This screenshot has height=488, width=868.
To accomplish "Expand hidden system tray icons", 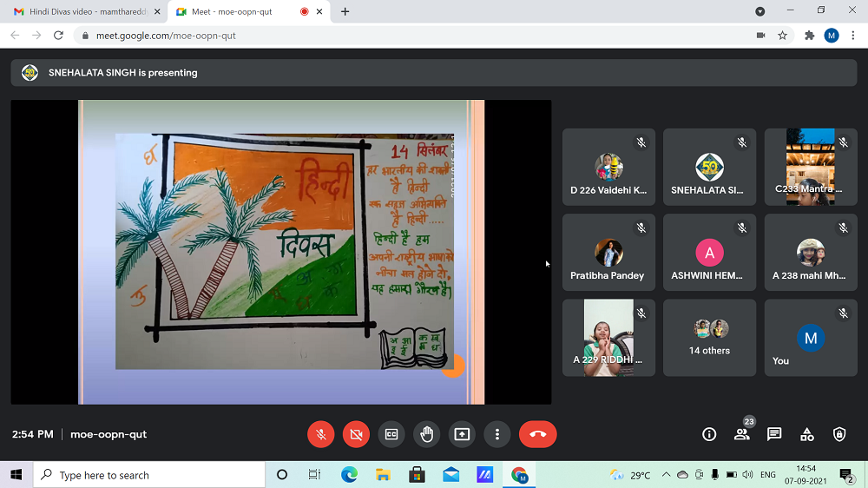I will pyautogui.click(x=666, y=475).
